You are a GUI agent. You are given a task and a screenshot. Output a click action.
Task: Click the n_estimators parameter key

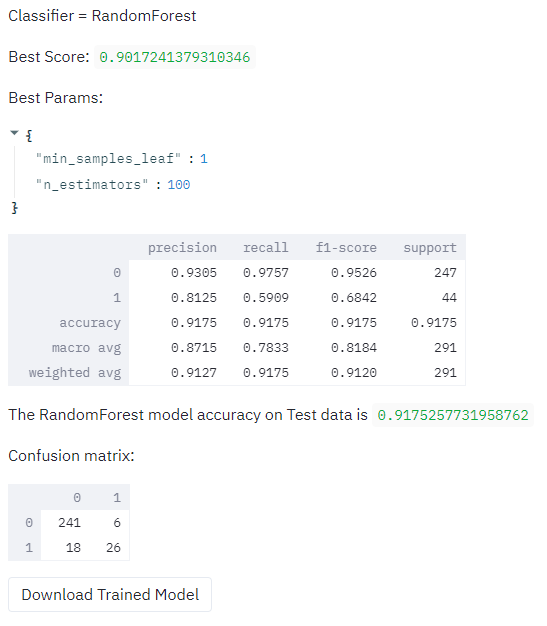[x=92, y=184]
